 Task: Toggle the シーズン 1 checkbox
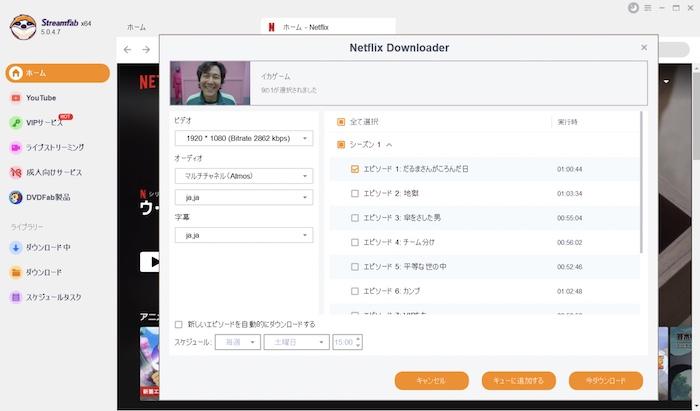click(341, 145)
